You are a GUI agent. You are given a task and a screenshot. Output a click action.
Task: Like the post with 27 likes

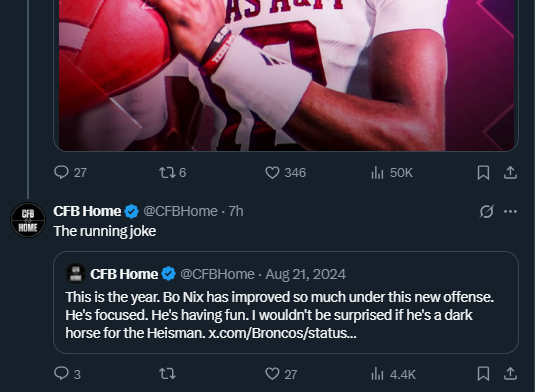281,374
